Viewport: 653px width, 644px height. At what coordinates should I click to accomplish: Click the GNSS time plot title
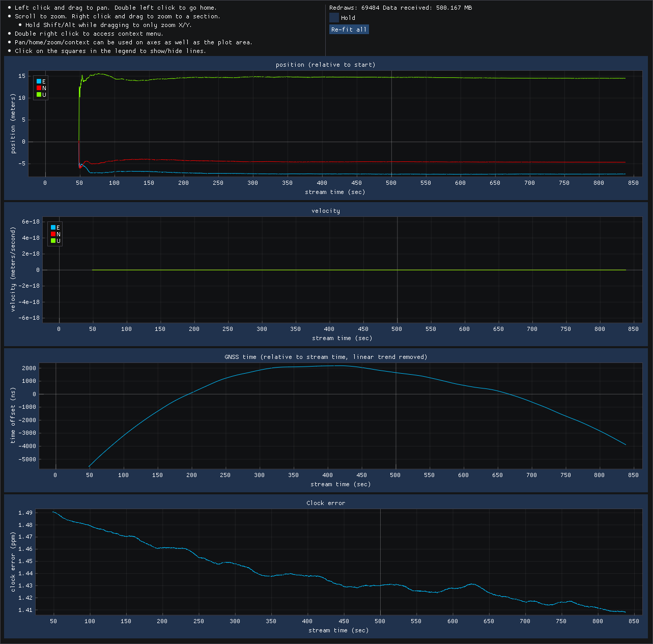pos(326,357)
